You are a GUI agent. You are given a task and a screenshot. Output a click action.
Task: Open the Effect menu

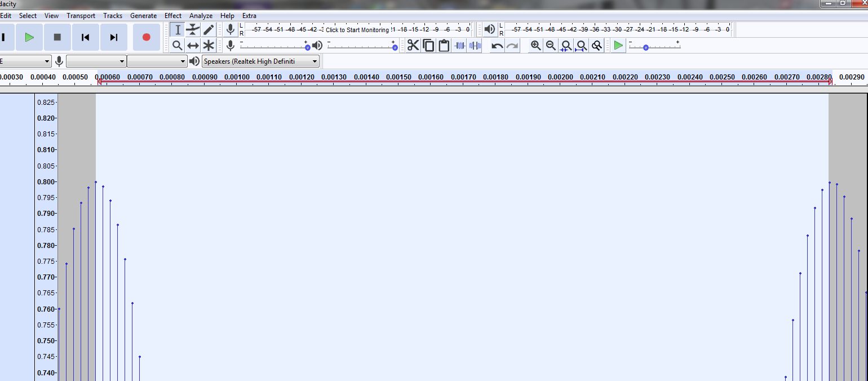click(x=173, y=16)
